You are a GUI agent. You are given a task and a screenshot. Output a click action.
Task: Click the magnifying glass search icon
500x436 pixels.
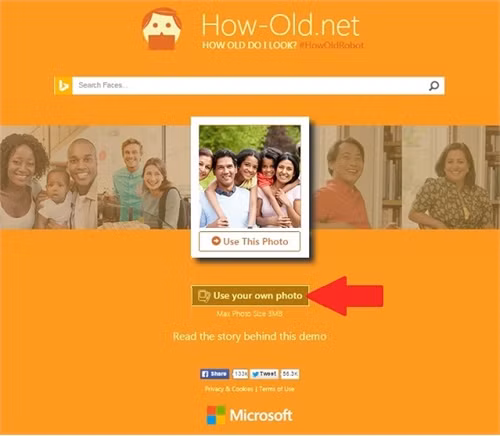[x=434, y=86]
